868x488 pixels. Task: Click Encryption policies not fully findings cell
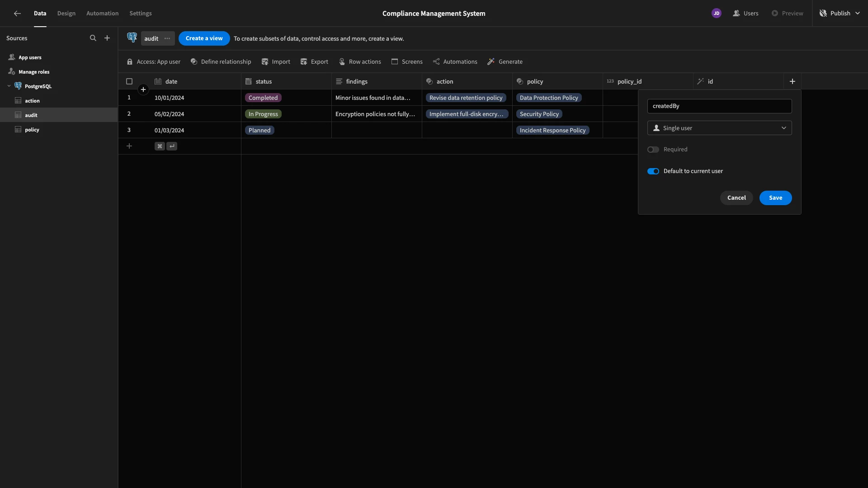377,114
